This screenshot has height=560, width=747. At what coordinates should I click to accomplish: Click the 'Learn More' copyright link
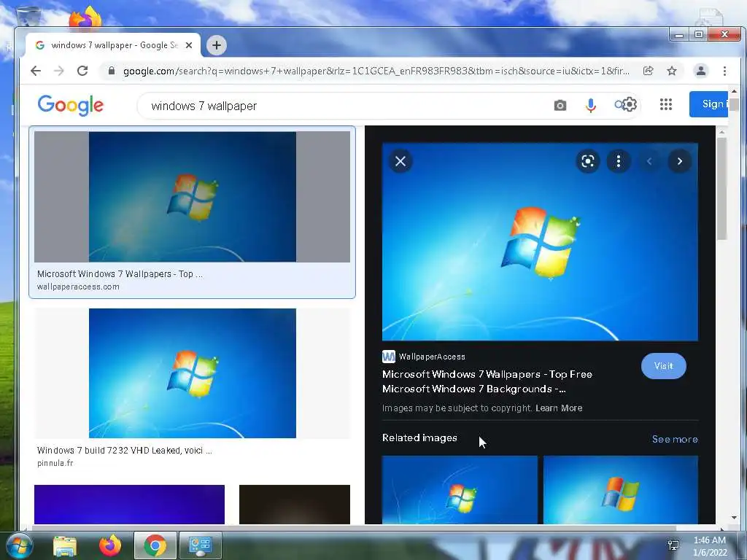559,408
